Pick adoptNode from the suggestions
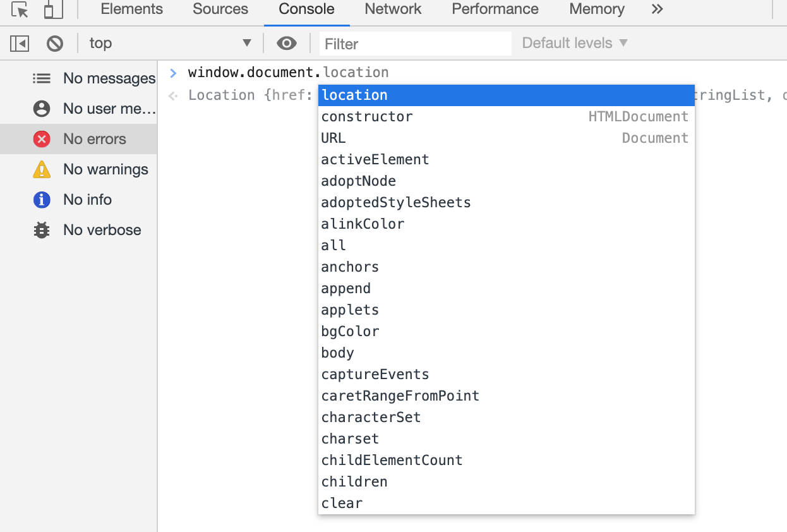The image size is (787, 532). coord(507,181)
